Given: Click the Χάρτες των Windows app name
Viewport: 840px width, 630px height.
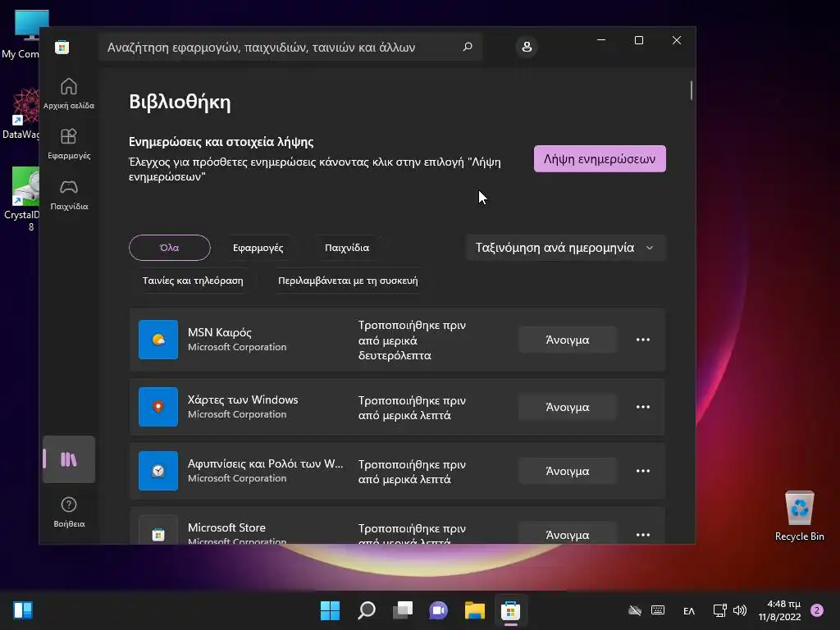Looking at the screenshot, I should [243, 399].
